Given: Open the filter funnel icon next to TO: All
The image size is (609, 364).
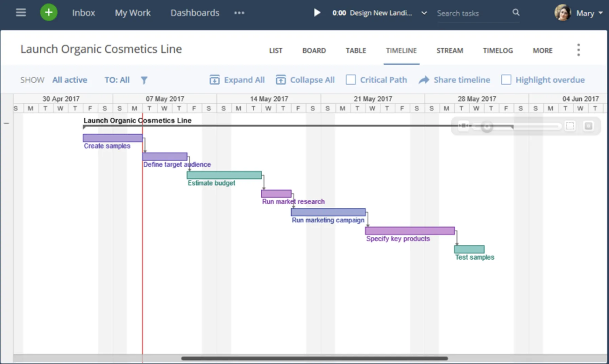Looking at the screenshot, I should tap(144, 80).
